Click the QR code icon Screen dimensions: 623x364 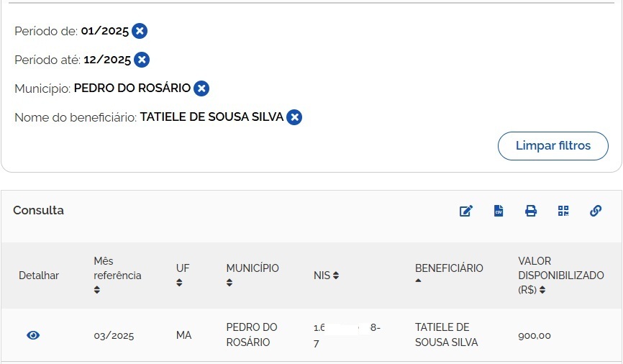pyautogui.click(x=563, y=211)
